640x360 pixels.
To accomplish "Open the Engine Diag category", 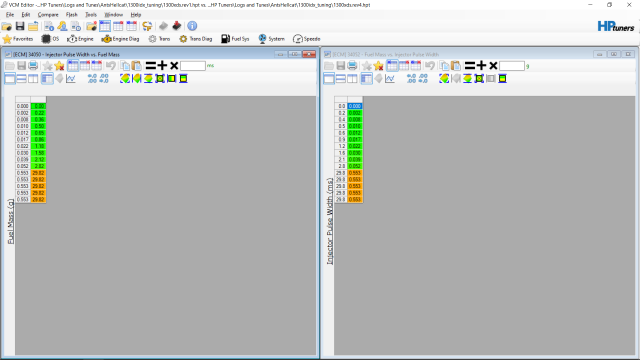I will 120,39.
